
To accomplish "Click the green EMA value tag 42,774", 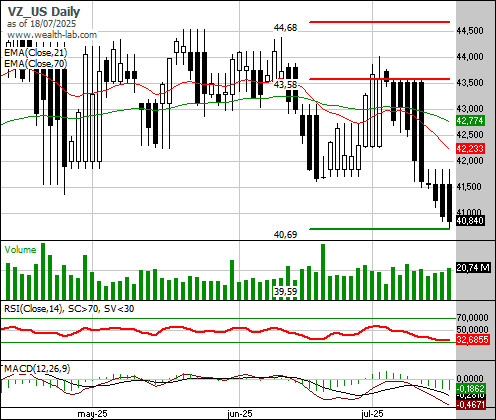I will 470,120.
